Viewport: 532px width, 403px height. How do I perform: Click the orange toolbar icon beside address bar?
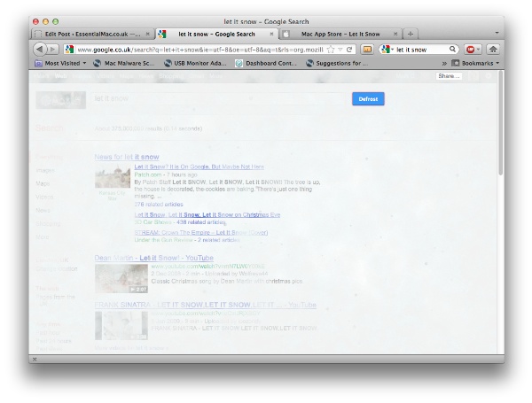pos(367,50)
